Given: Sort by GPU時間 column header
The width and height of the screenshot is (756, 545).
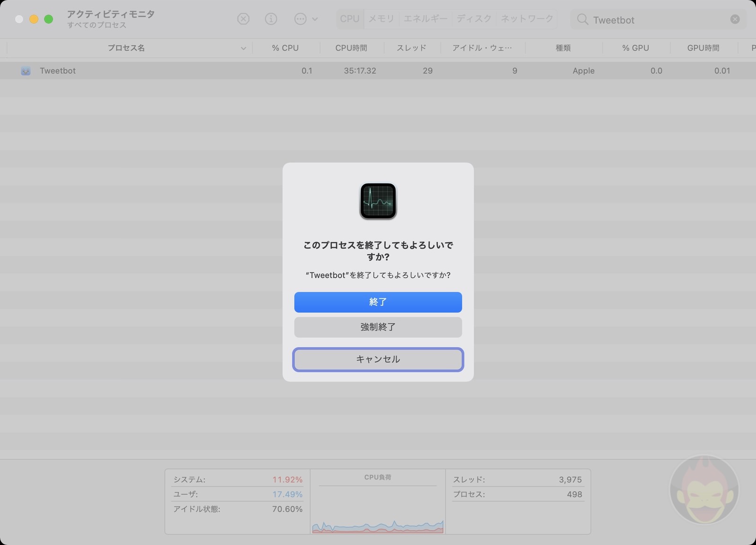Looking at the screenshot, I should coord(704,48).
